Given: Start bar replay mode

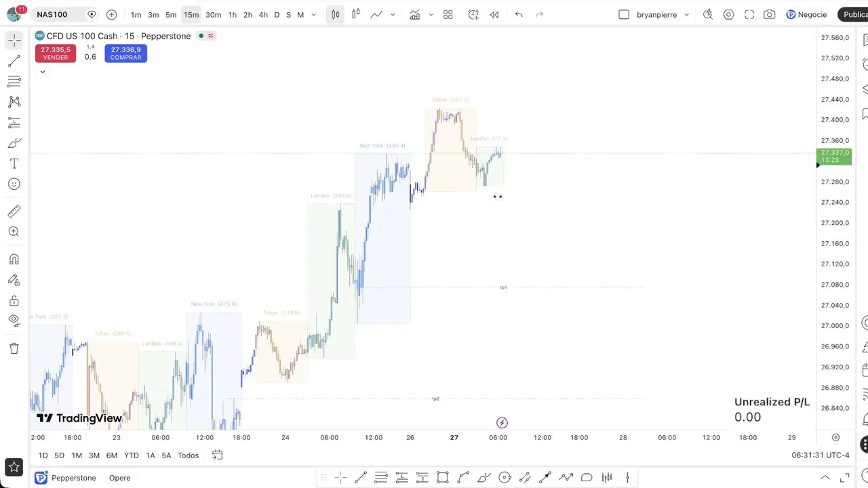Looking at the screenshot, I should point(494,14).
